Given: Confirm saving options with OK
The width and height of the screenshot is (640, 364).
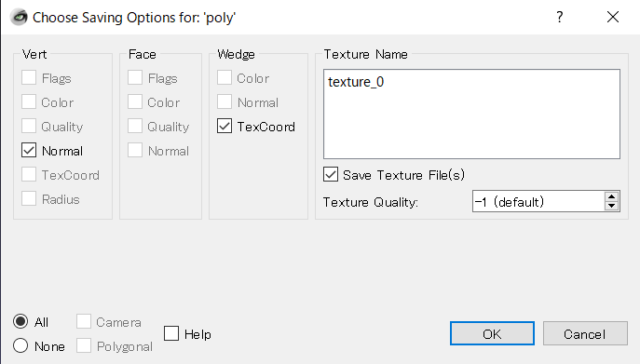Looking at the screenshot, I should pyautogui.click(x=492, y=333).
